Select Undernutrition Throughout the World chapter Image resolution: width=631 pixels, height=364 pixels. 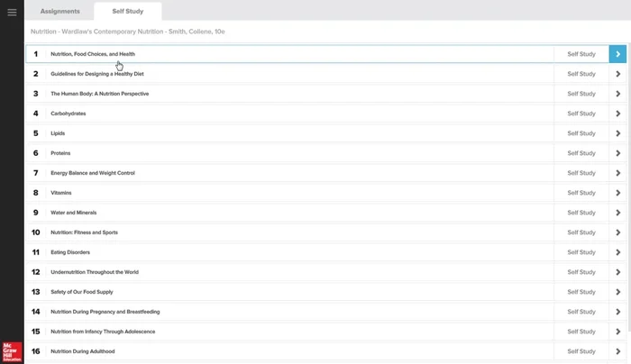94,272
